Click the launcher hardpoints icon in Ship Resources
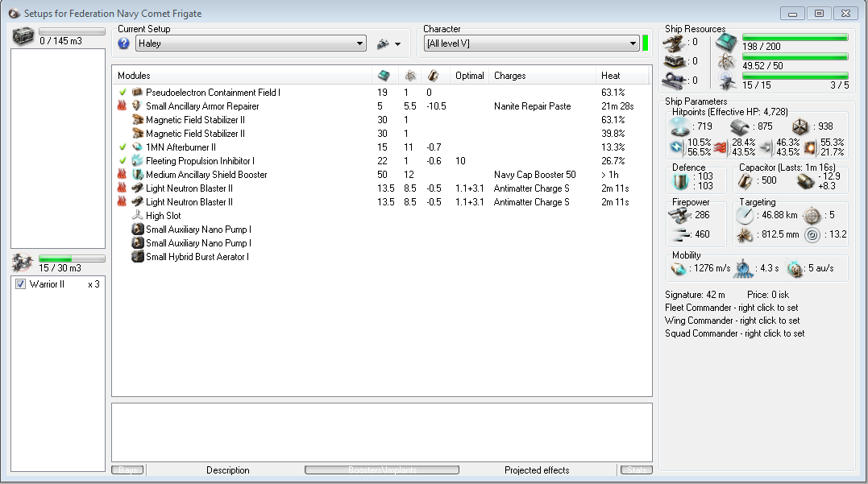 click(x=675, y=61)
